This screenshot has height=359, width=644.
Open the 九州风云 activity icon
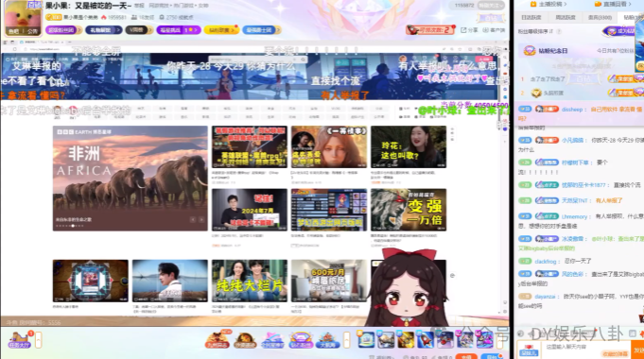[x=218, y=340]
